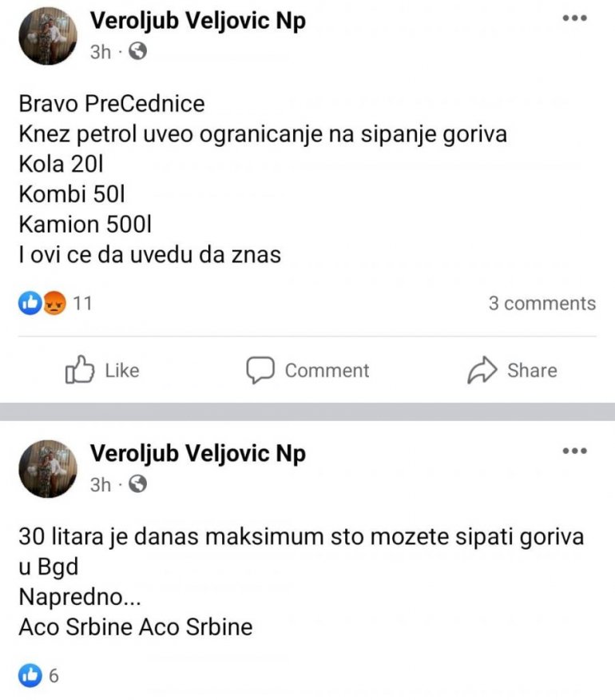This screenshot has height=700, width=615.
Task: Click the angry reaction emoji icon
Action: tap(53, 304)
